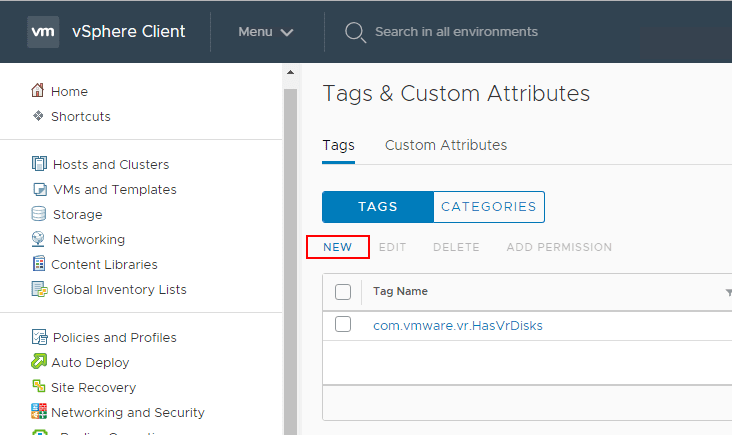This screenshot has width=732, height=435.
Task: Open the Shortcuts icon
Action: [x=38, y=116]
